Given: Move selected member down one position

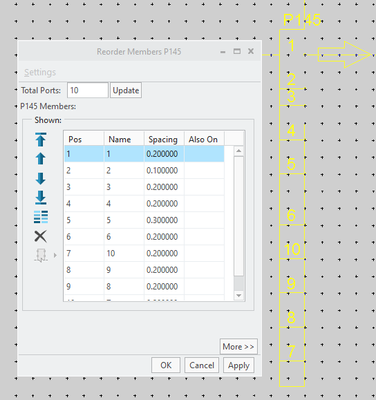Looking at the screenshot, I should point(41,178).
